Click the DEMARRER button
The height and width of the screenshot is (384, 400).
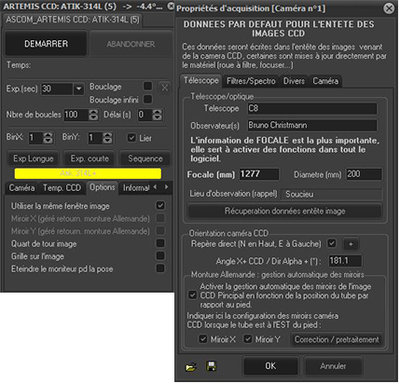click(46, 44)
